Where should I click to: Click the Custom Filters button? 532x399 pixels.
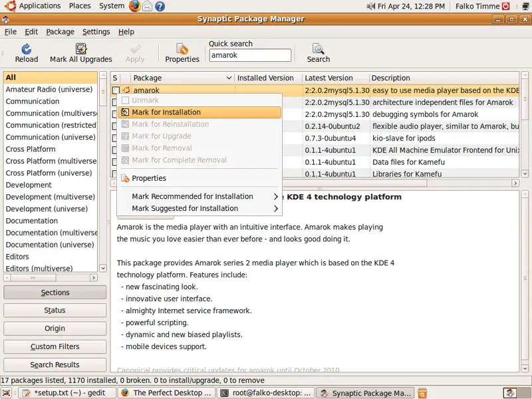[x=55, y=346]
